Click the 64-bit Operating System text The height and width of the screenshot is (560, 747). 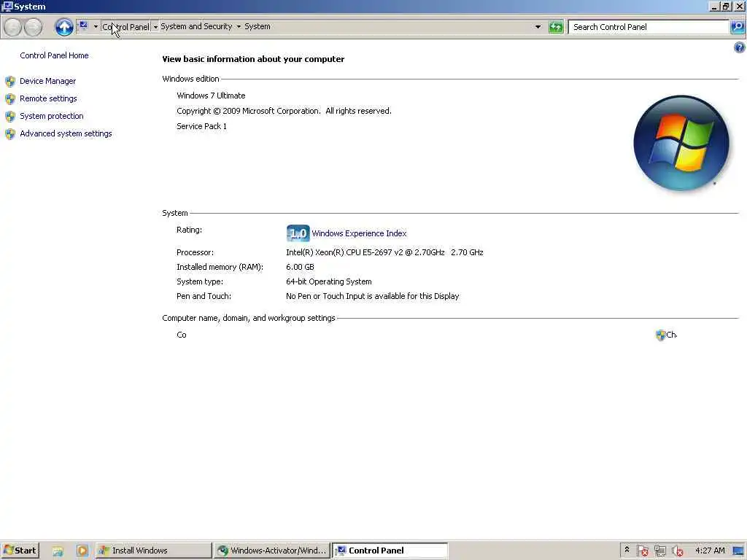(x=329, y=282)
